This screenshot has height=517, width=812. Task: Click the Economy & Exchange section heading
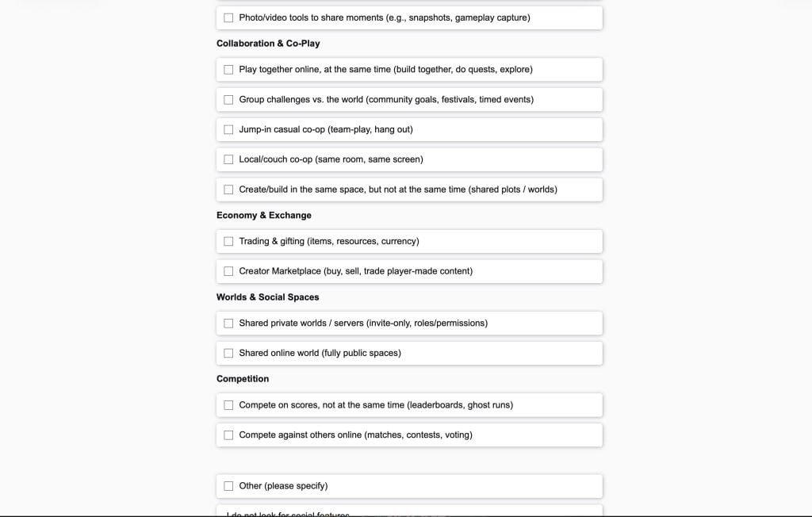[x=263, y=216]
